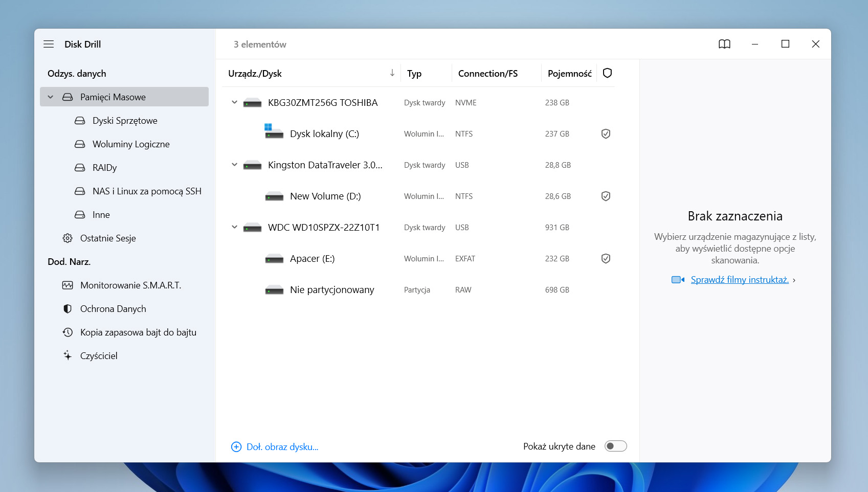
Task: Click the sort arrow in Urządz./Dysk column
Action: tap(392, 73)
